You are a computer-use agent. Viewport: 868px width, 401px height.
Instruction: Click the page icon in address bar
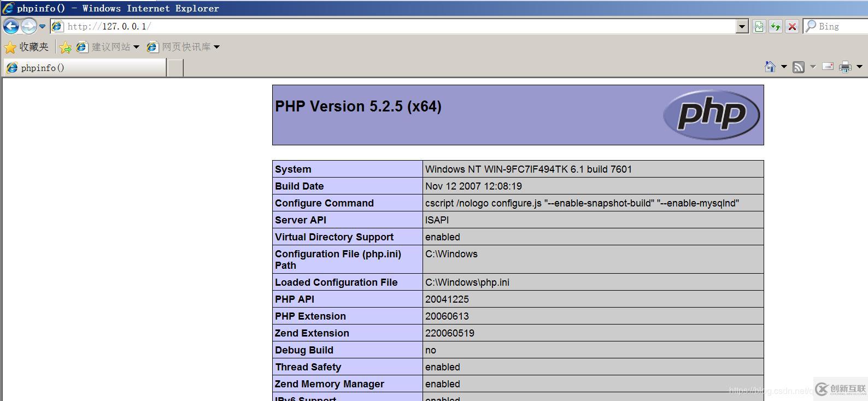pos(57,26)
